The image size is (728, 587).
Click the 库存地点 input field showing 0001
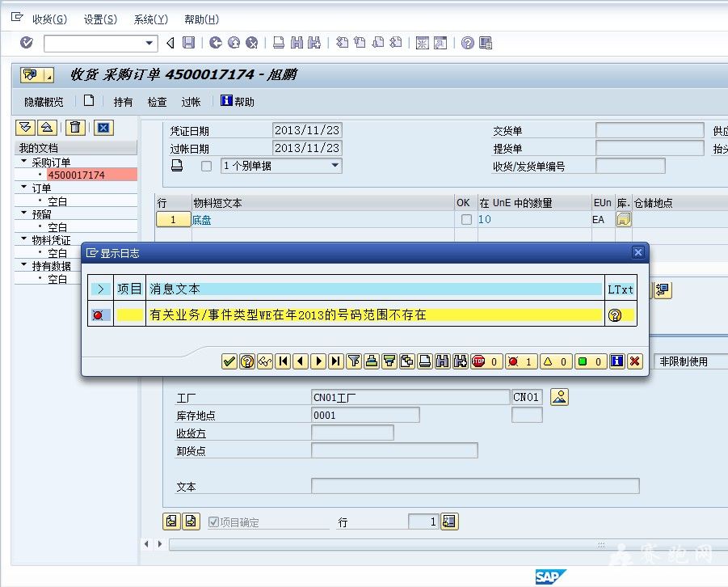365,415
